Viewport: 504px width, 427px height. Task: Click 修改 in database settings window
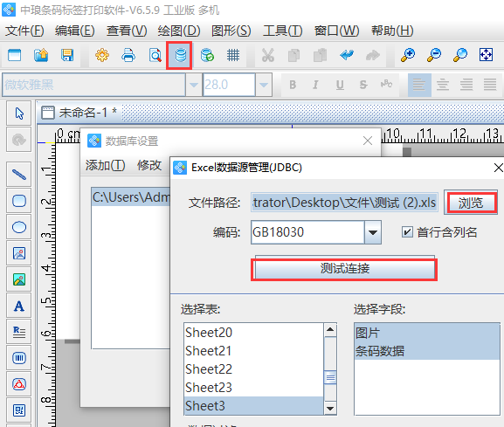(x=149, y=165)
